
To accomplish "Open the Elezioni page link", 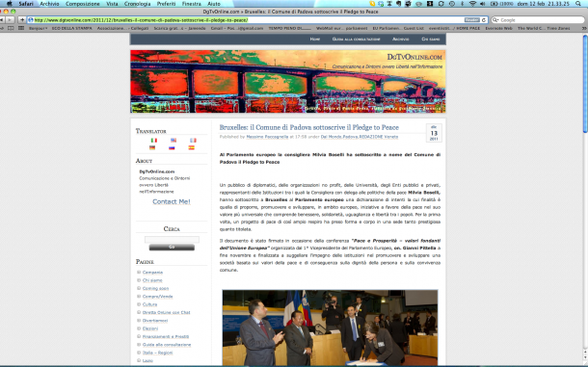I will 150,328.
